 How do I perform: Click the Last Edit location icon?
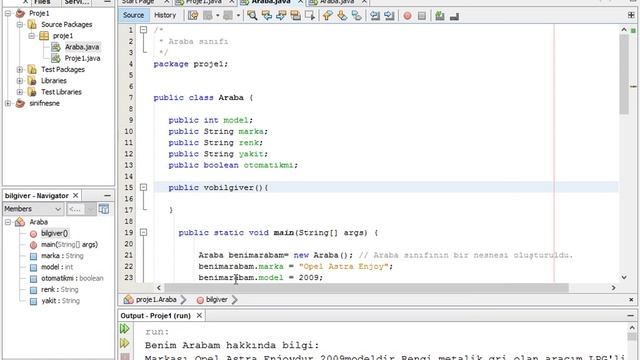(x=193, y=16)
